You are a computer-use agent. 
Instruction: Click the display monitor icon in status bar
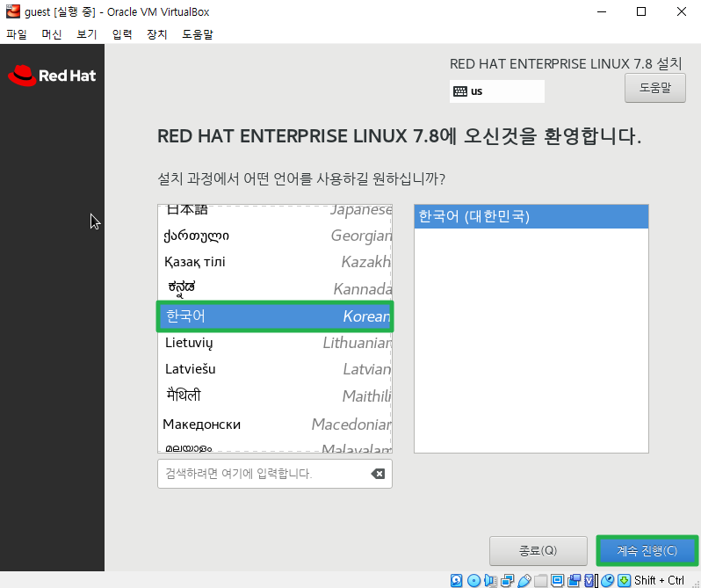click(x=558, y=580)
